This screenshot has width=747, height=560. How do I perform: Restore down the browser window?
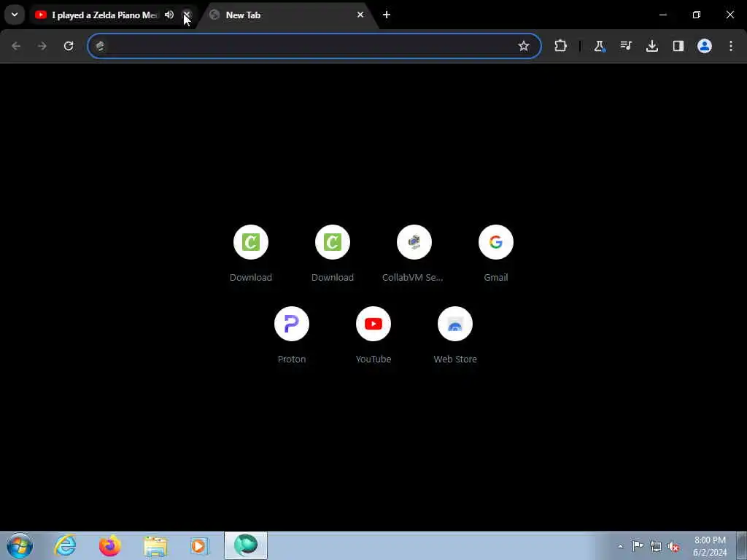[697, 15]
